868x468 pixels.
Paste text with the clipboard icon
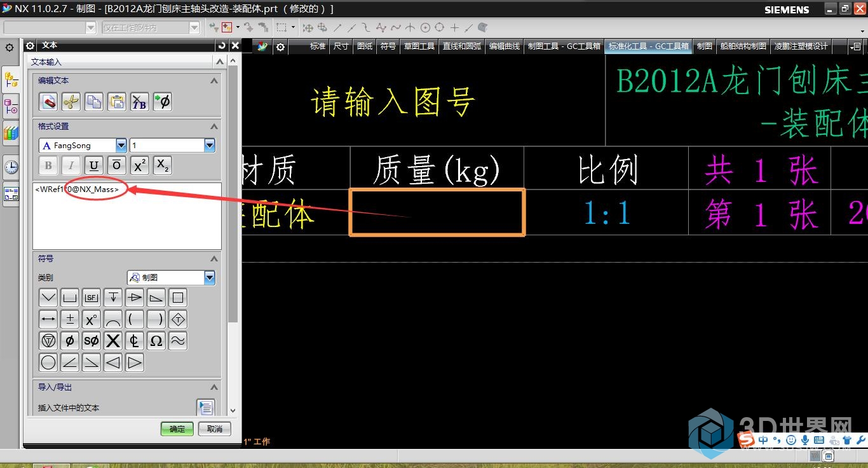point(117,102)
